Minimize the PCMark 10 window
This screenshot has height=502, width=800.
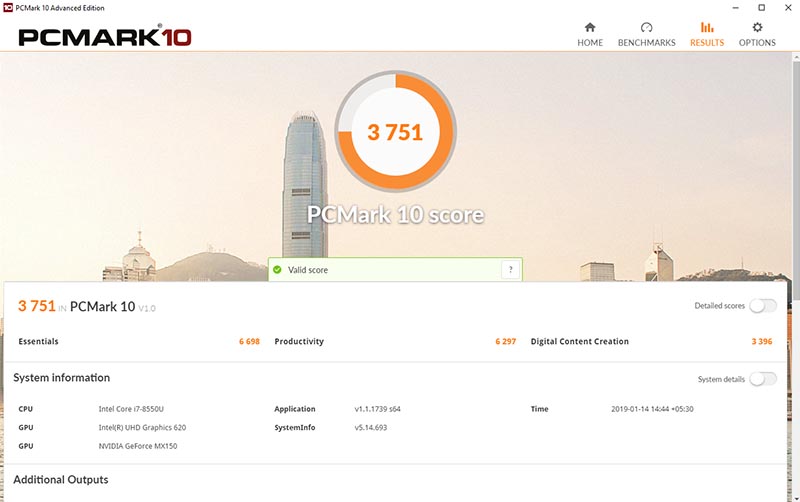click(735, 8)
